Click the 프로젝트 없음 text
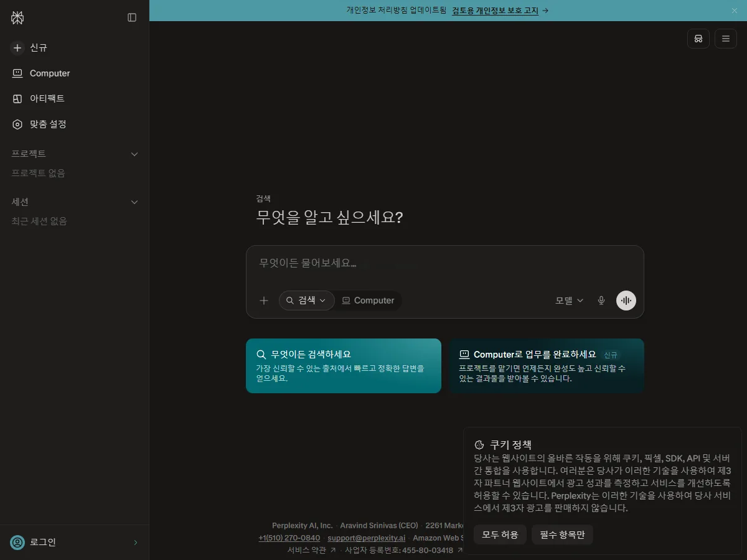The height and width of the screenshot is (560, 747). click(39, 173)
